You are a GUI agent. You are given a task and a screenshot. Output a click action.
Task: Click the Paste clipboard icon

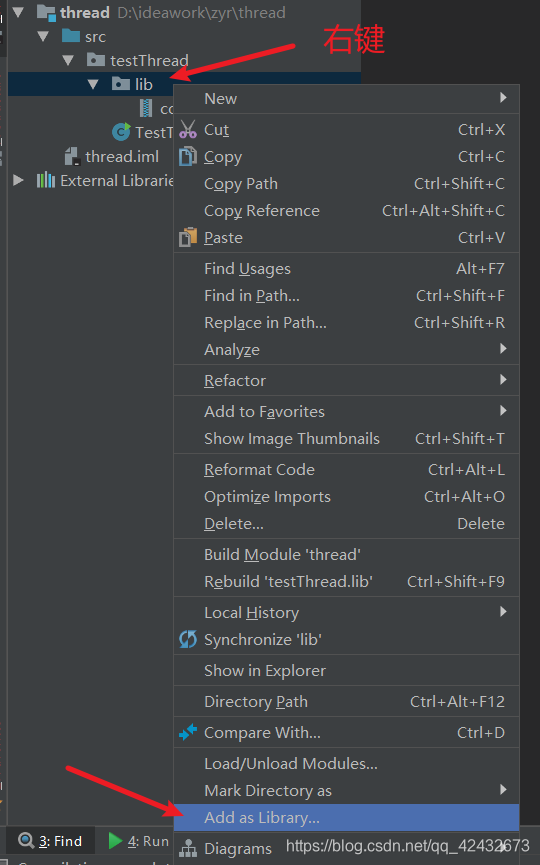(188, 237)
